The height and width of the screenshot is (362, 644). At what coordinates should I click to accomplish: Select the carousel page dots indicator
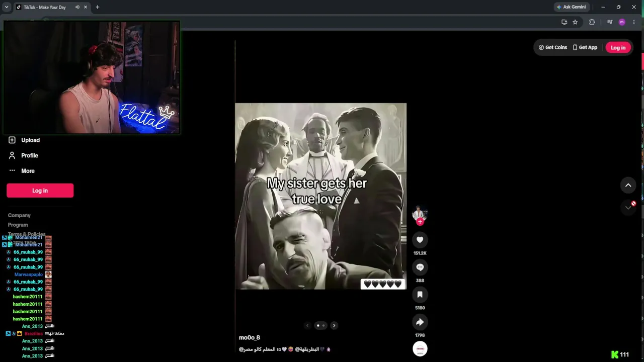(x=320, y=325)
